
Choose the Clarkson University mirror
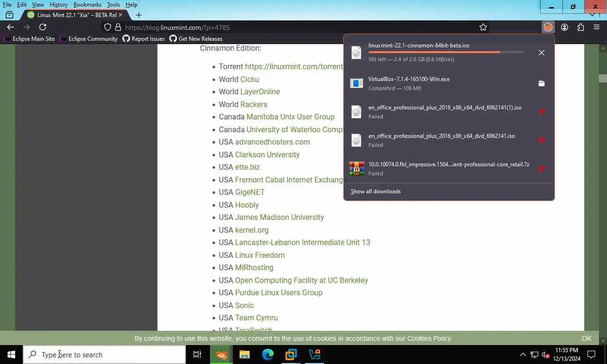click(267, 155)
